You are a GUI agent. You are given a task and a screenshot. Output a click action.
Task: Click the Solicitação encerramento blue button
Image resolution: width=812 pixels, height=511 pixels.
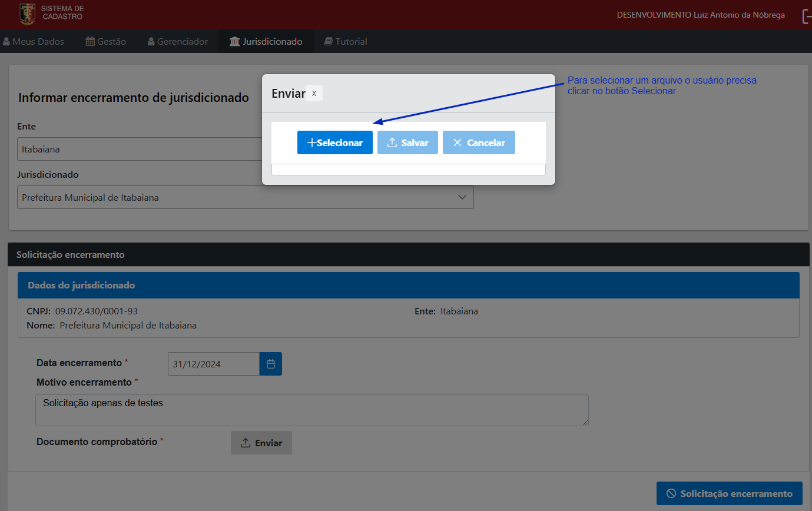point(730,493)
